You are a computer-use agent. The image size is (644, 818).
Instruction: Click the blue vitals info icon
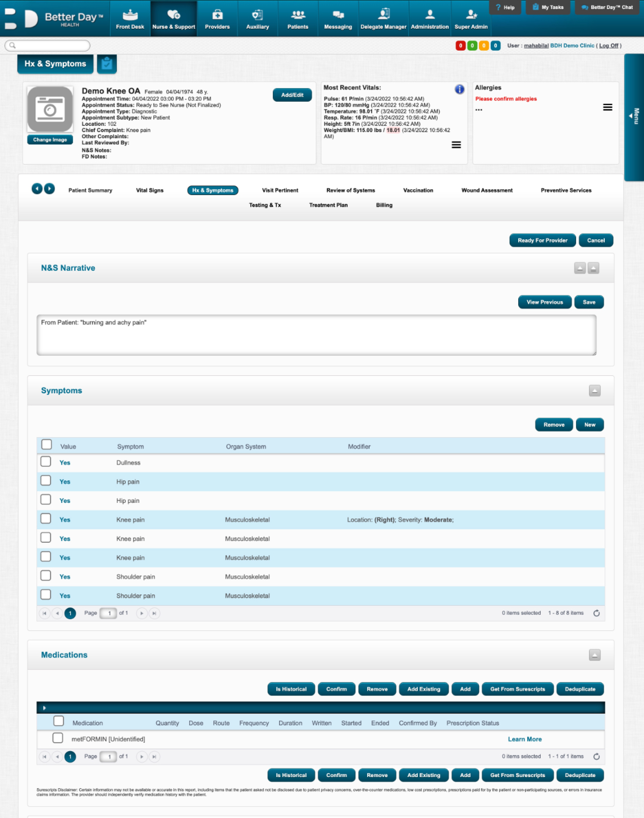click(x=459, y=89)
